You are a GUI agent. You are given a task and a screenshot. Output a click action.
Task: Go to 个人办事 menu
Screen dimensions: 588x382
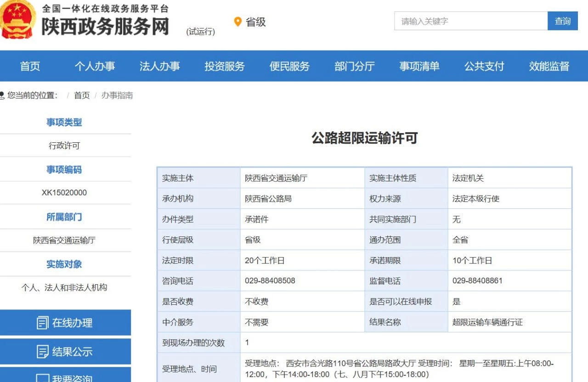pos(95,66)
